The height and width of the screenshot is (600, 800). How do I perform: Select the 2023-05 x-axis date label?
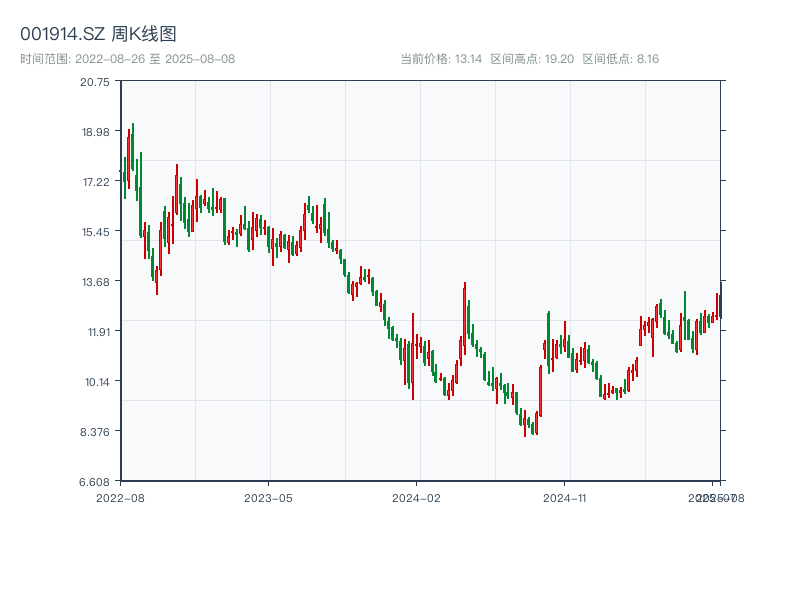pyautogui.click(x=268, y=497)
